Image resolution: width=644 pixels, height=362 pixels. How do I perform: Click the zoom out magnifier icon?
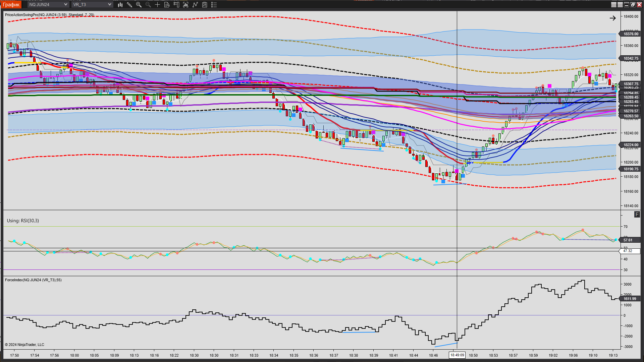148,5
